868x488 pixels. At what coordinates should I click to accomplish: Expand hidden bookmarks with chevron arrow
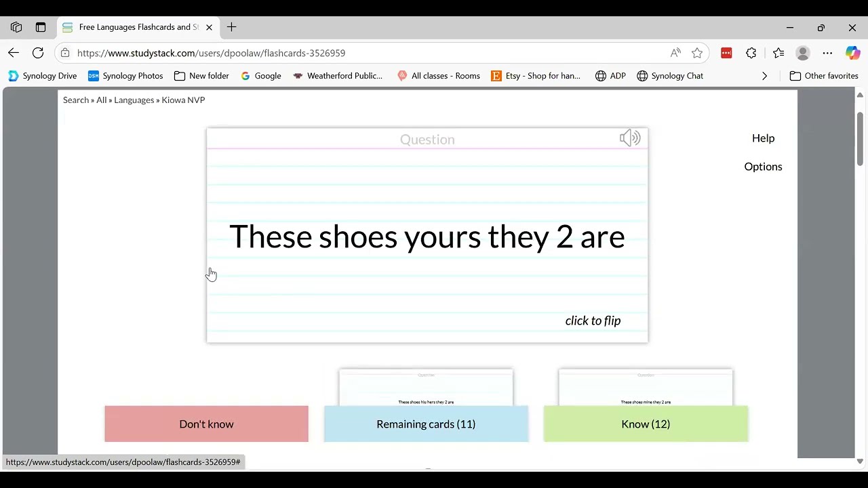pos(764,76)
